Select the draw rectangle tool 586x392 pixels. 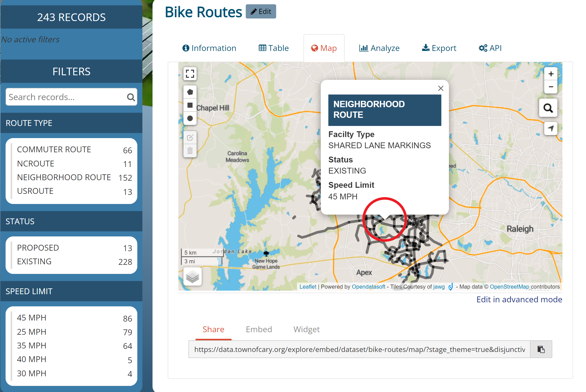coord(190,105)
